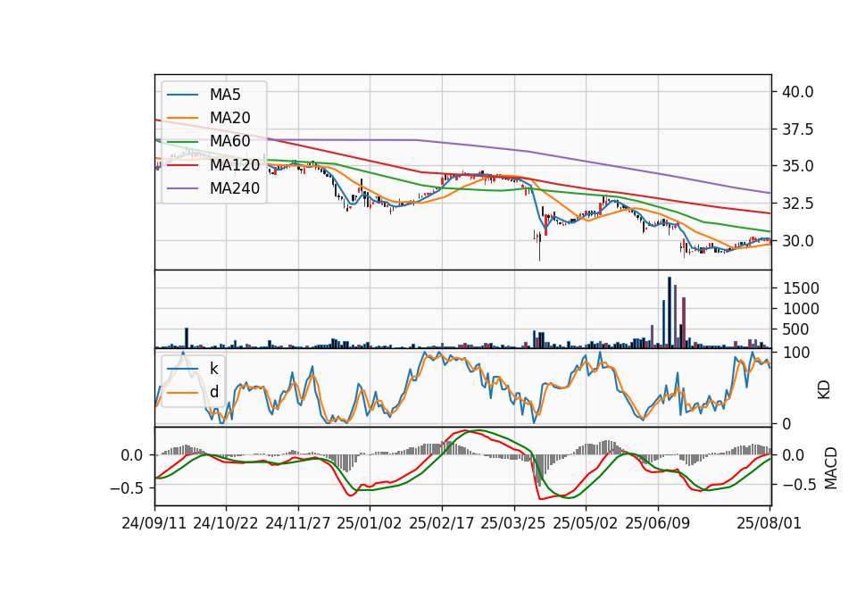857x616 pixels.
Task: Click the 500 volume axis label
Action: point(796,329)
